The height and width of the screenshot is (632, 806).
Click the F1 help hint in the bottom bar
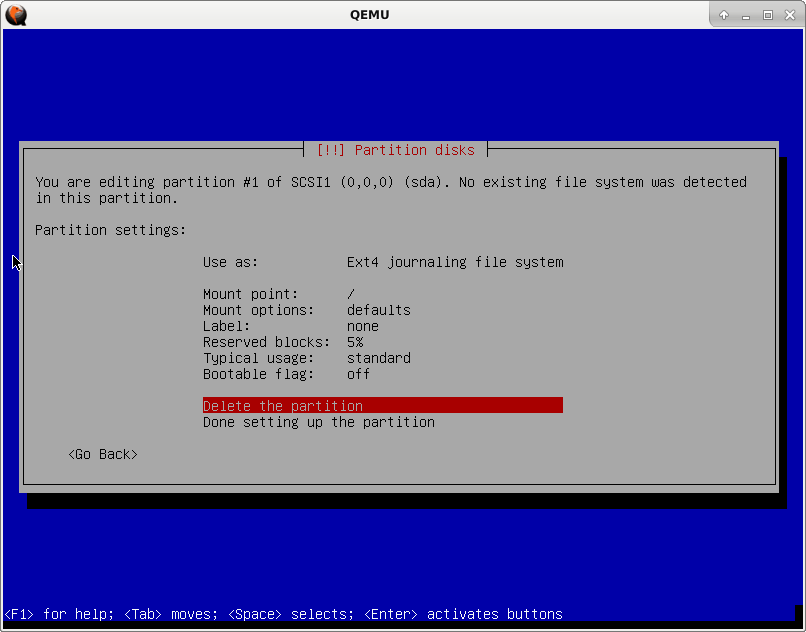tap(59, 614)
